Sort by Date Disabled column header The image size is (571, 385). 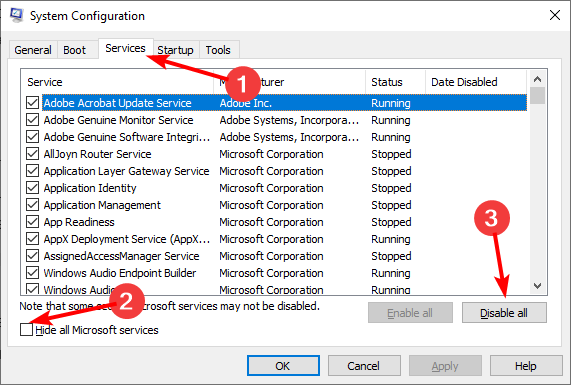(x=476, y=82)
